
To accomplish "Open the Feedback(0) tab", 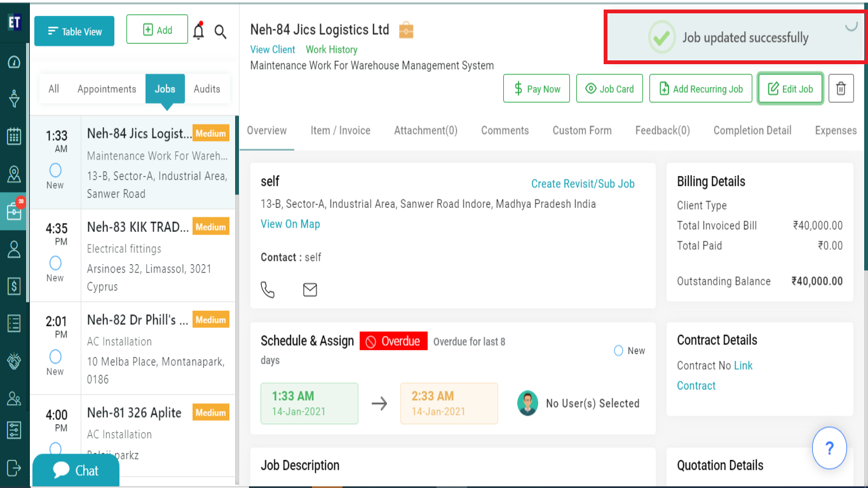I will tap(663, 130).
